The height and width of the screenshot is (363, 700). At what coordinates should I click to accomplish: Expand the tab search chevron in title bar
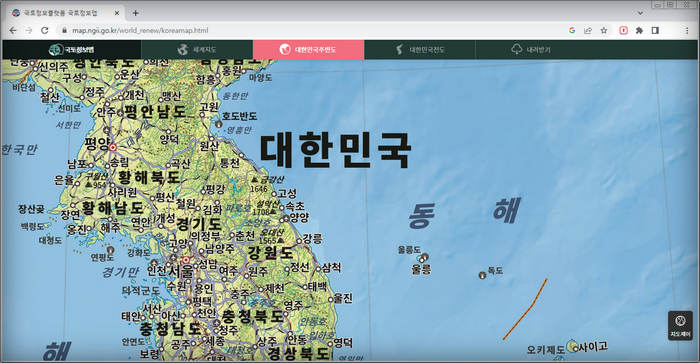640,13
